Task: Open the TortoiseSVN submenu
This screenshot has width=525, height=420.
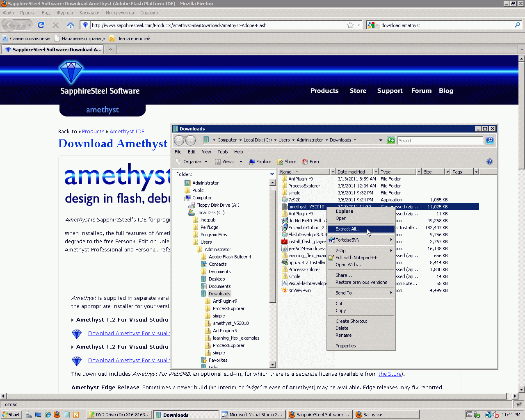Action: coord(361,240)
